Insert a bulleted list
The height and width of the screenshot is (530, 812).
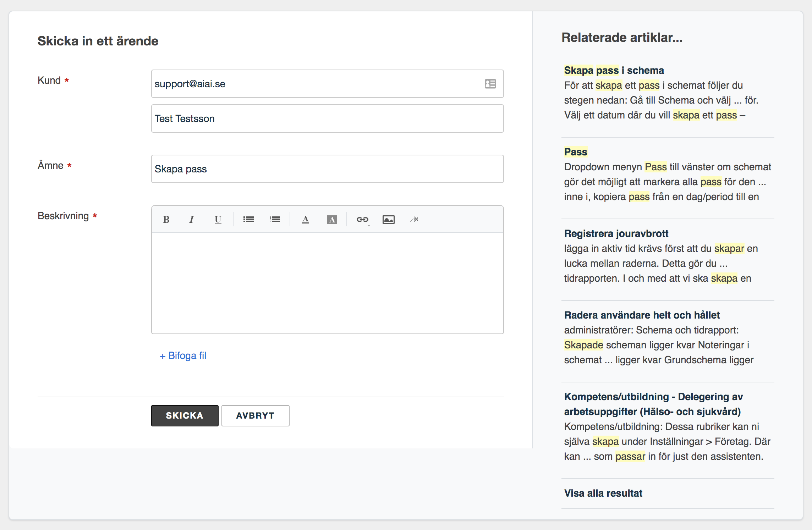tap(248, 220)
